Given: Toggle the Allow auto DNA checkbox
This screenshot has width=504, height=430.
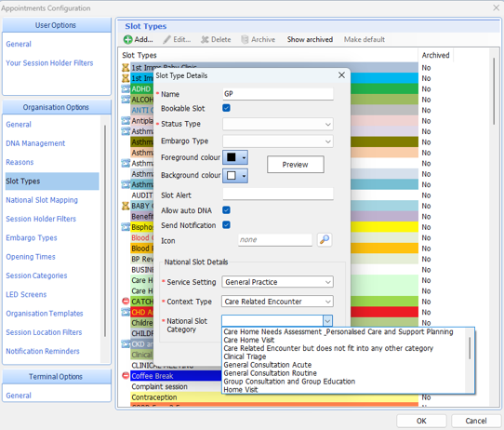Looking at the screenshot, I should [226, 210].
